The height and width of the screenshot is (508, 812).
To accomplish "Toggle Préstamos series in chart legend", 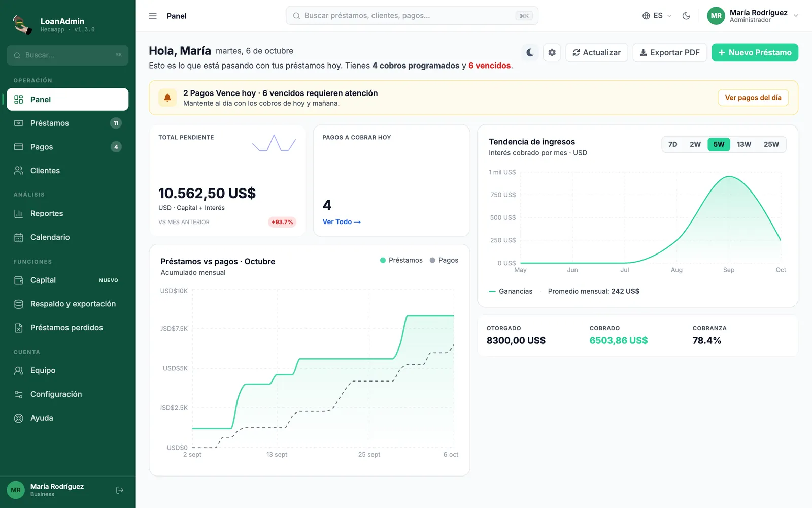I will (401, 260).
